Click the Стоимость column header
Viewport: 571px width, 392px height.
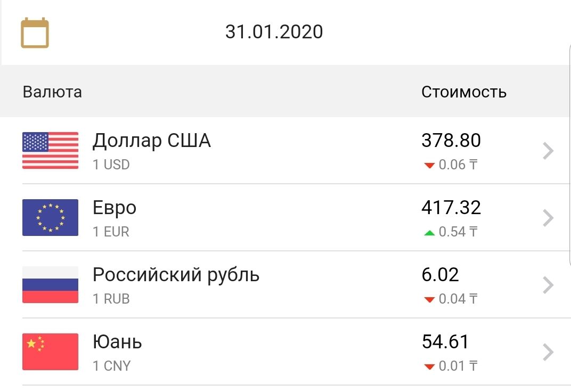coord(463,92)
